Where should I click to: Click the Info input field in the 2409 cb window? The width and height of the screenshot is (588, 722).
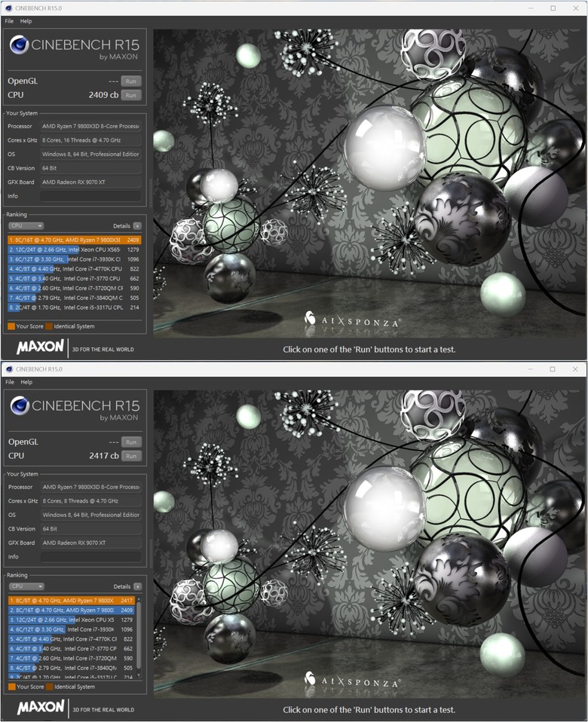pos(90,196)
